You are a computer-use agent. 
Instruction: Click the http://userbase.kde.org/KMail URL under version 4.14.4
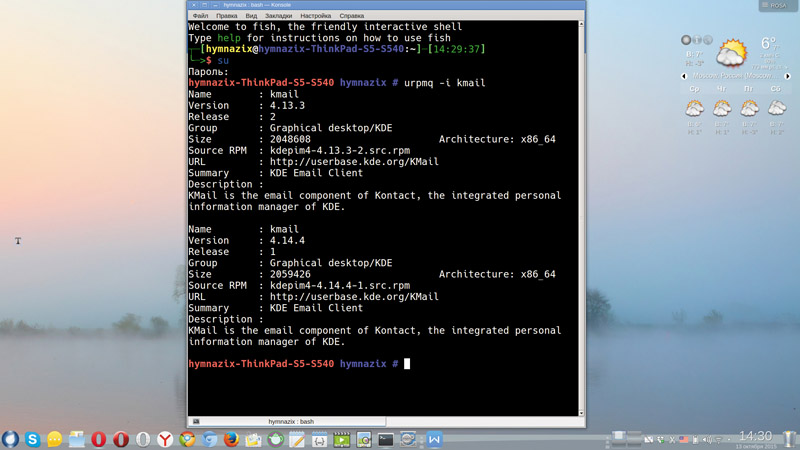[x=354, y=297]
